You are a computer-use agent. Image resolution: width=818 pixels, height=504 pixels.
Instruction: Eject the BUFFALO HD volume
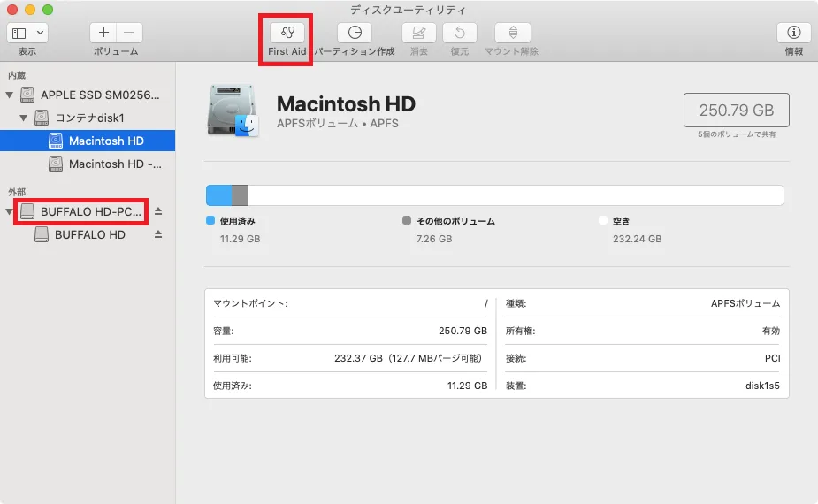click(158, 234)
